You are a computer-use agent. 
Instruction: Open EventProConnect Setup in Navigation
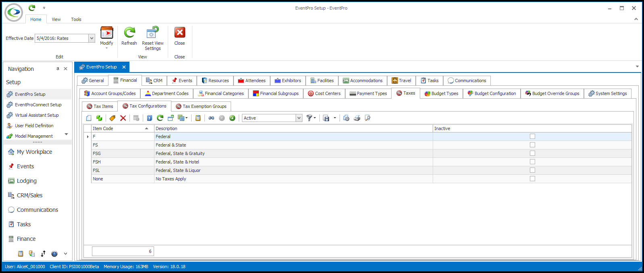(38, 105)
